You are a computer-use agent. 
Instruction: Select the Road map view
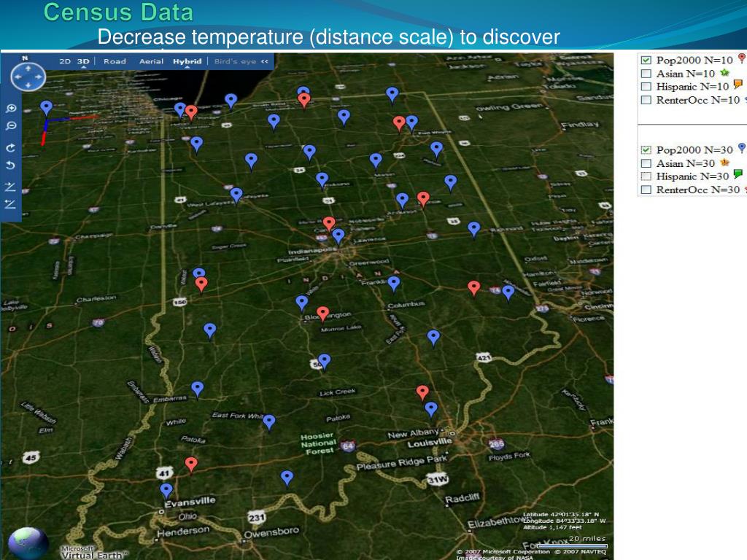[115, 62]
